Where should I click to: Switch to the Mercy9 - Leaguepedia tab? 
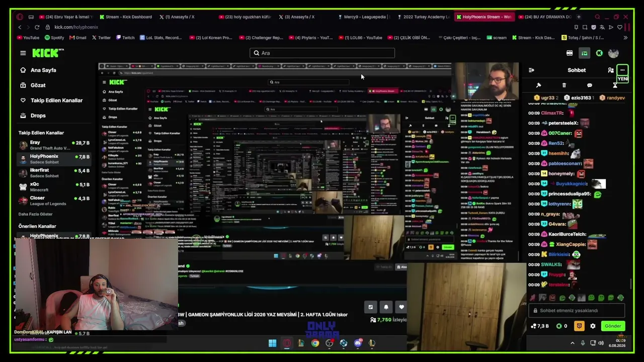tap(363, 17)
